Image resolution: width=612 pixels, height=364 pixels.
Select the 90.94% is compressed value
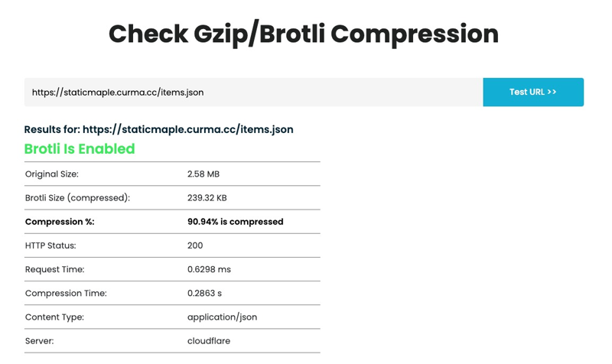click(x=236, y=222)
